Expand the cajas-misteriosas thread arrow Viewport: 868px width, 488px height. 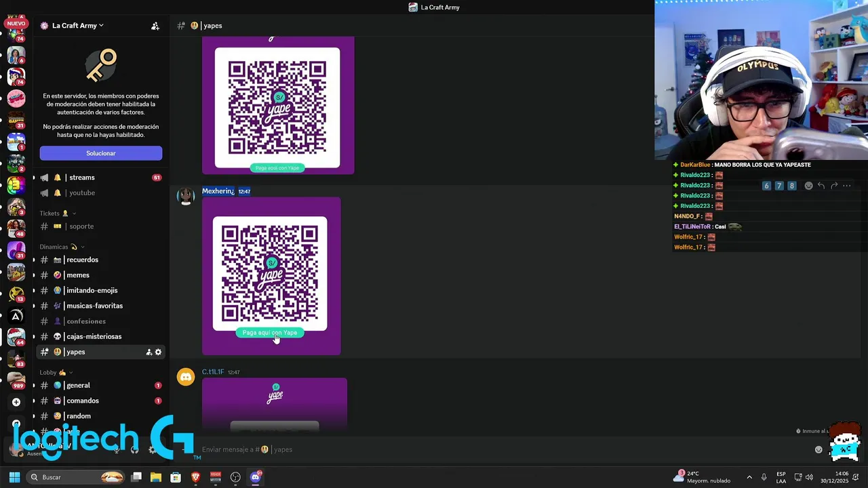point(34,336)
